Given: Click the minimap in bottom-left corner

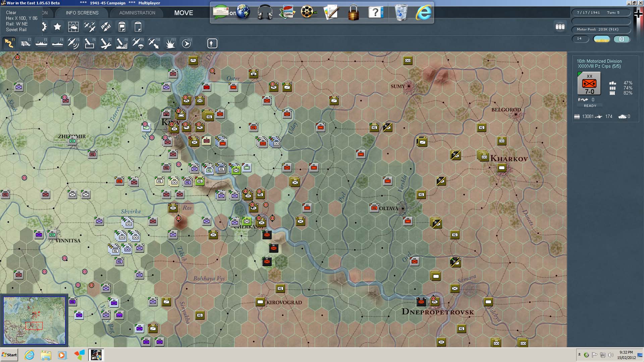Looking at the screenshot, I should click(x=34, y=320).
